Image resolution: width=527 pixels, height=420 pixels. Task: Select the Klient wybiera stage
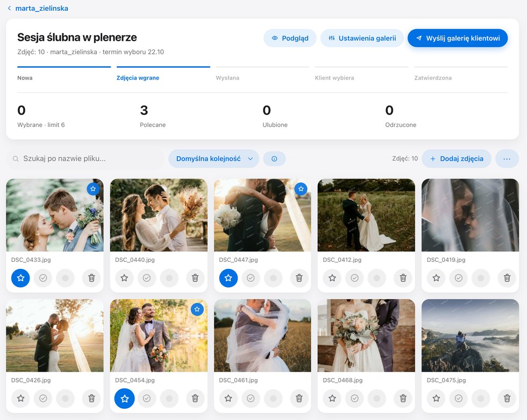click(361, 74)
